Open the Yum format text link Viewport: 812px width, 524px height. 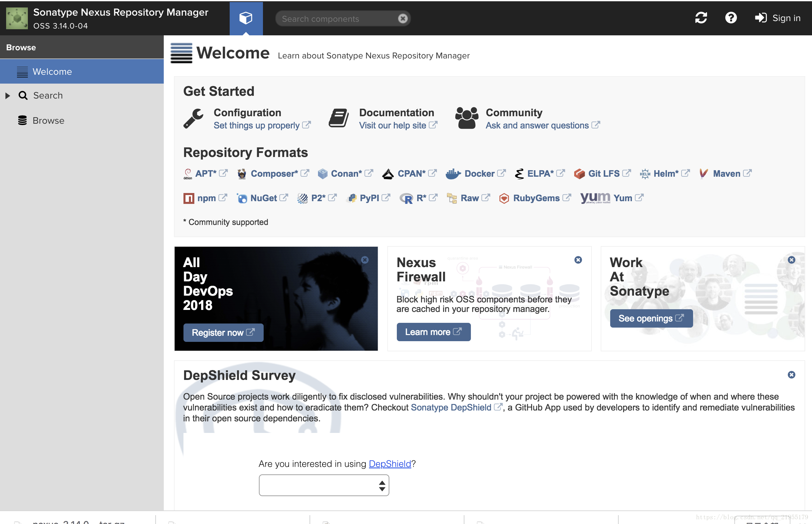coord(623,198)
